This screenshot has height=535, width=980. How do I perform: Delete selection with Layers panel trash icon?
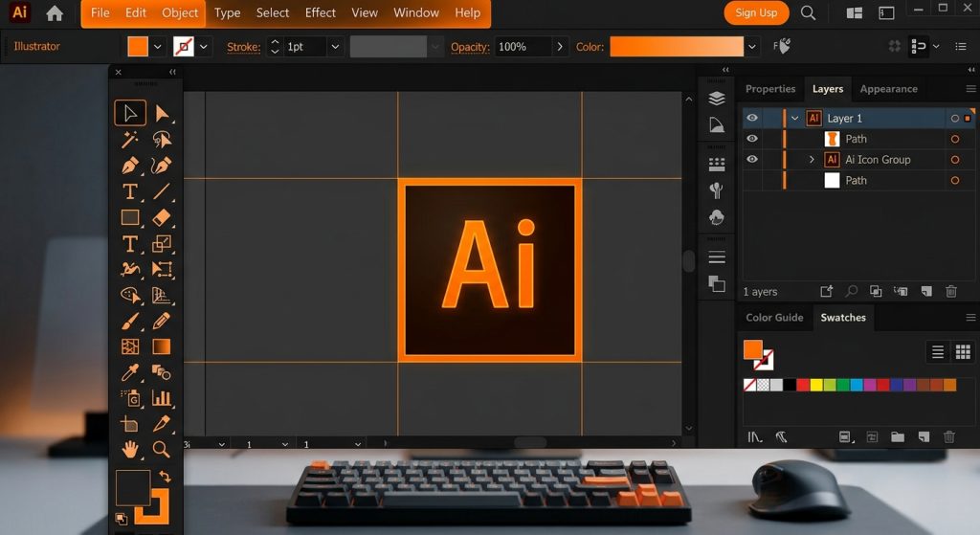(x=951, y=291)
